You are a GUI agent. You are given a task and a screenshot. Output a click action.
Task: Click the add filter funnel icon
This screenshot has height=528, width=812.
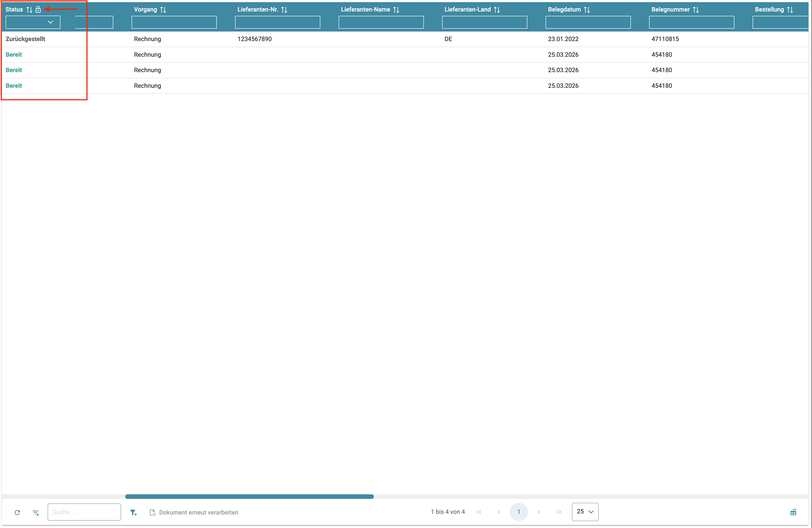tap(133, 512)
